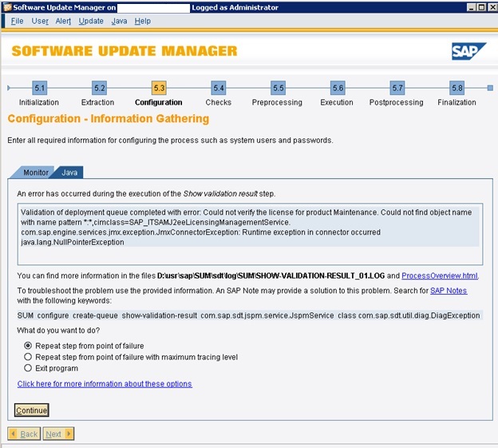Open the Java menu
The height and width of the screenshot is (448, 498).
pyautogui.click(x=119, y=22)
